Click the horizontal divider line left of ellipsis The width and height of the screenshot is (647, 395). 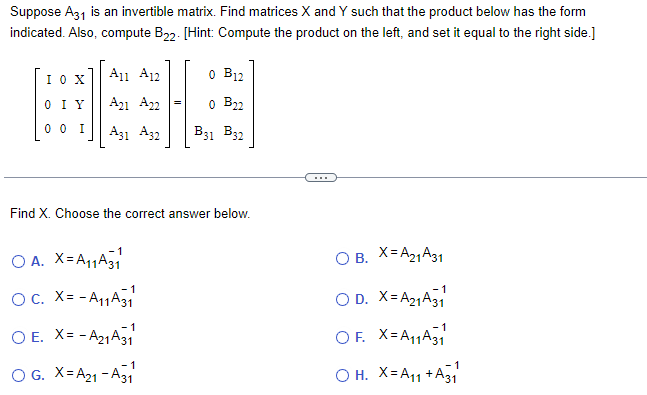pos(154,177)
